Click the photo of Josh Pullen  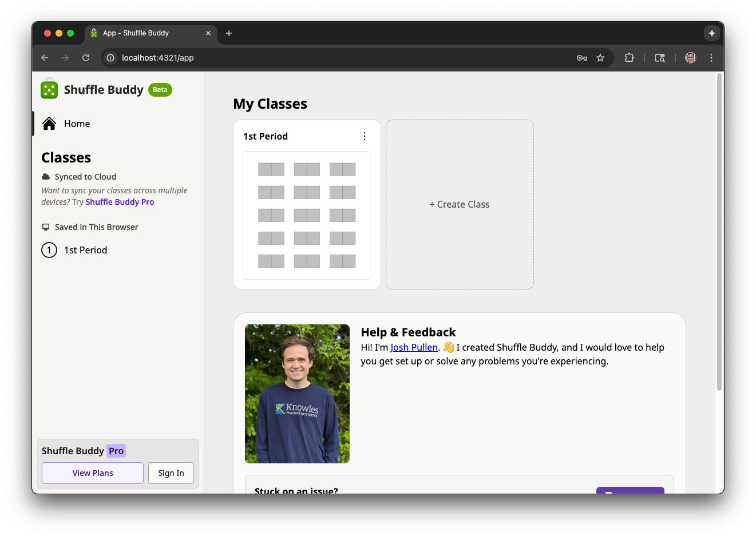pos(297,394)
